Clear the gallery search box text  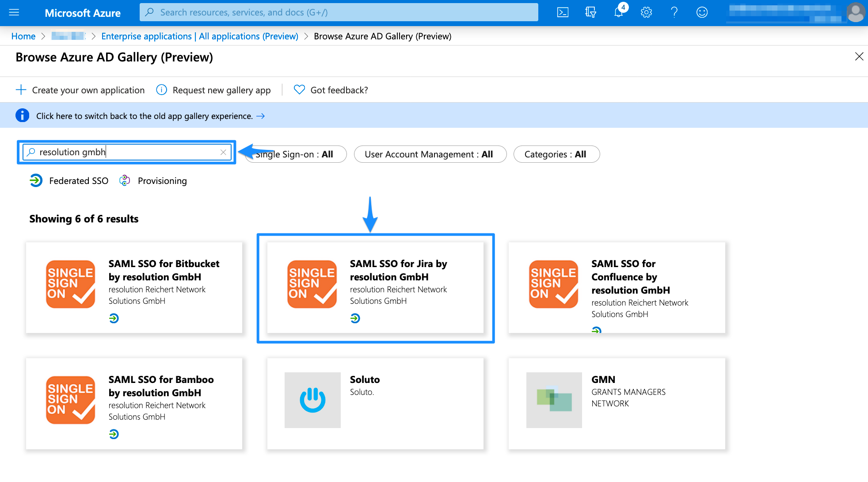223,152
